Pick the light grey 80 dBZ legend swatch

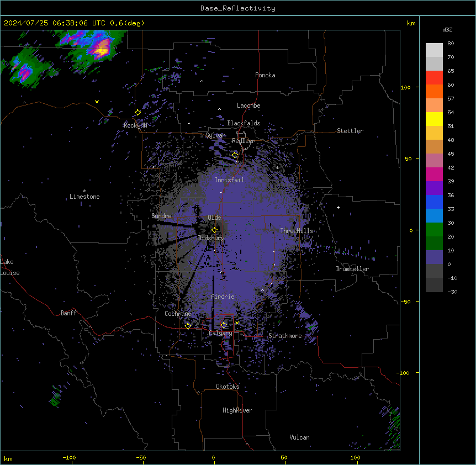pos(434,50)
